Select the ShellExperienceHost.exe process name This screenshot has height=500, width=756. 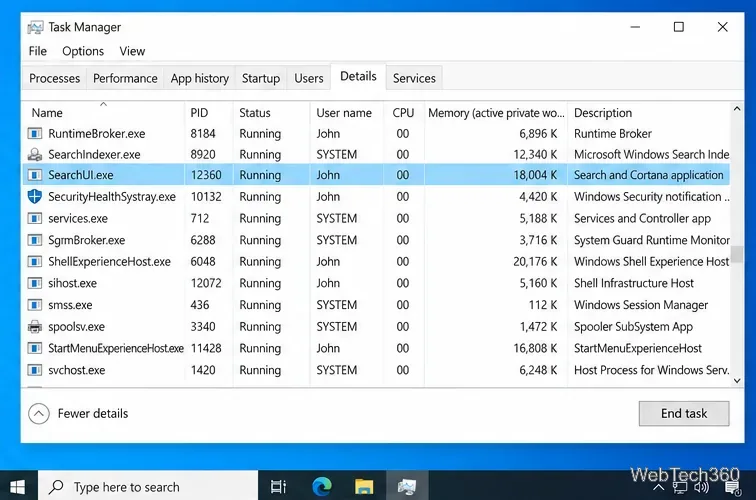(x=109, y=261)
